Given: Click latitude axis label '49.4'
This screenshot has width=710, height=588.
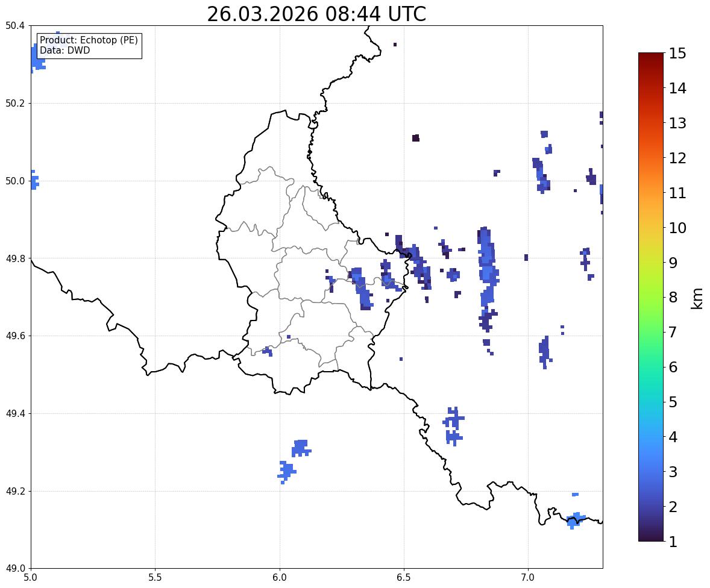Looking at the screenshot, I should pos(15,414).
